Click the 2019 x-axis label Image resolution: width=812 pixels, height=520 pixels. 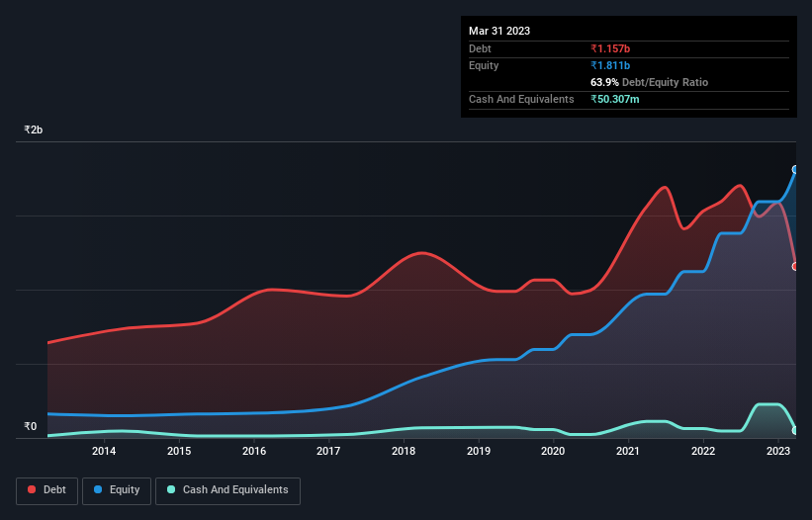(x=479, y=451)
